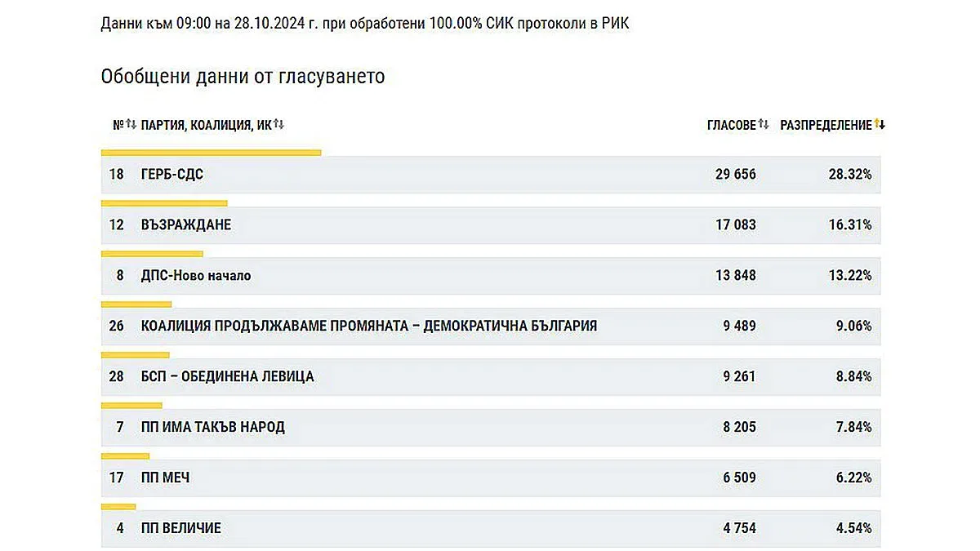Sort the table by the № column icon
The width and height of the screenshot is (980, 551).
(131, 125)
